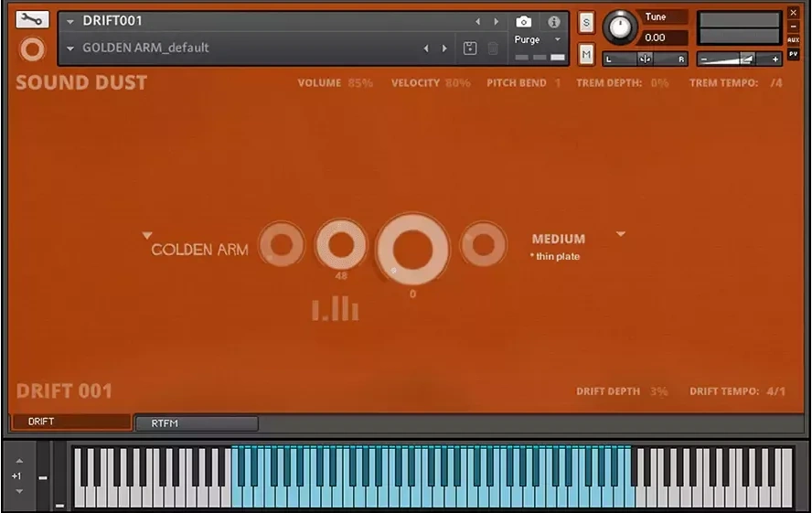This screenshot has height=513, width=812.
Task: Click the bar-graph icon below the rings
Action: pyautogui.click(x=335, y=309)
